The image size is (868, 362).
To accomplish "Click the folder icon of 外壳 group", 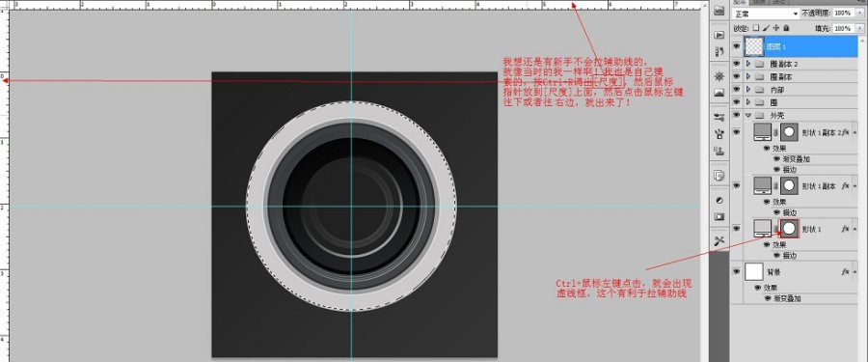I will click(759, 115).
